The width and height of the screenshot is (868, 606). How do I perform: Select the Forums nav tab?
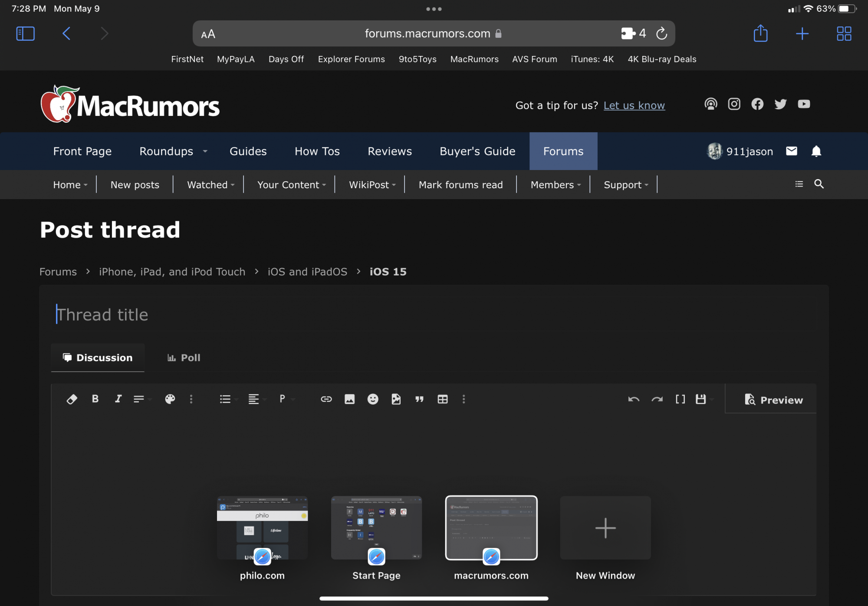[563, 151]
